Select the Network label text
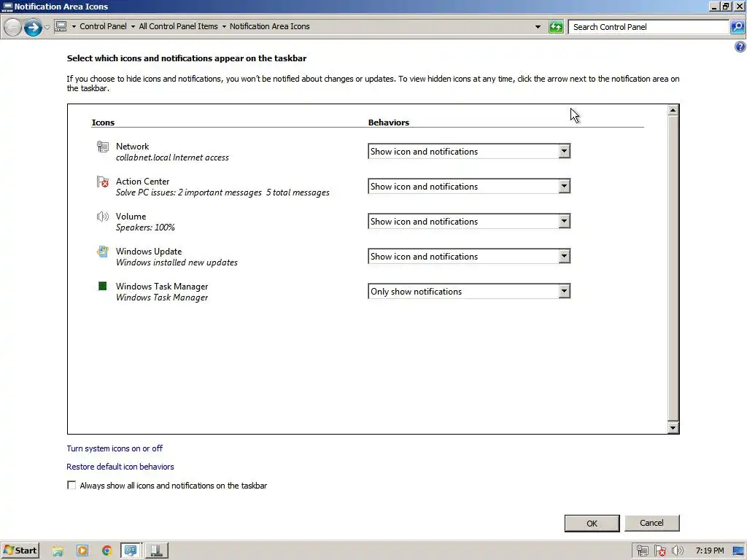Screen dimensions: 747x560 (133, 146)
